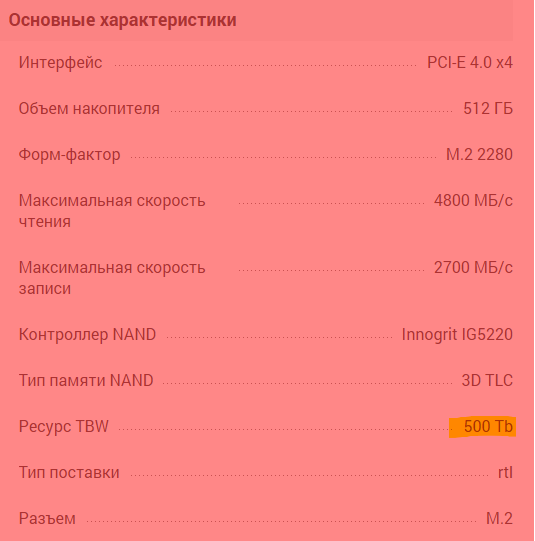Click the highlighted 500 Tb value

click(x=488, y=426)
